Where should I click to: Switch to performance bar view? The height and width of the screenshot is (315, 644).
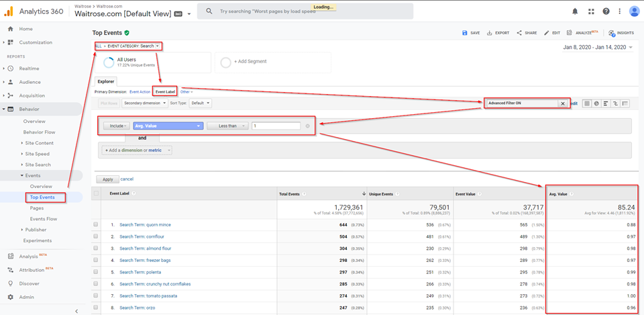(x=606, y=103)
